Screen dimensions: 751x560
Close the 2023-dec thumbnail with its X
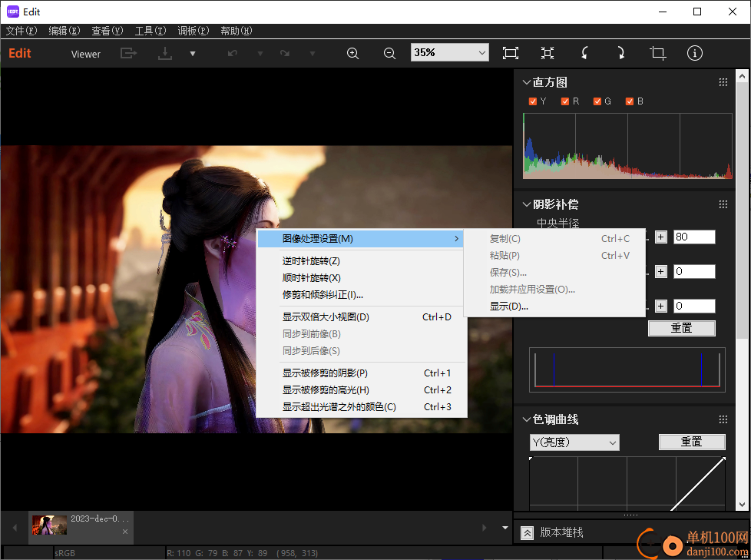(125, 532)
